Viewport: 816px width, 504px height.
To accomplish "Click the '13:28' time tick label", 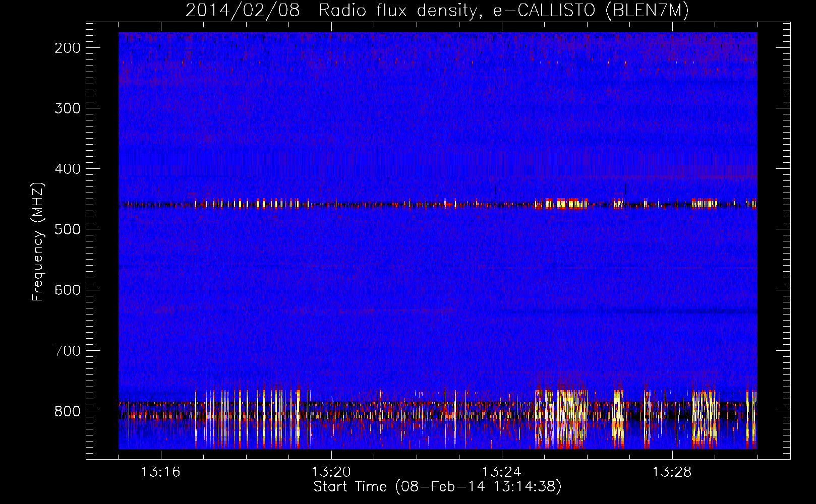I will [x=672, y=472].
